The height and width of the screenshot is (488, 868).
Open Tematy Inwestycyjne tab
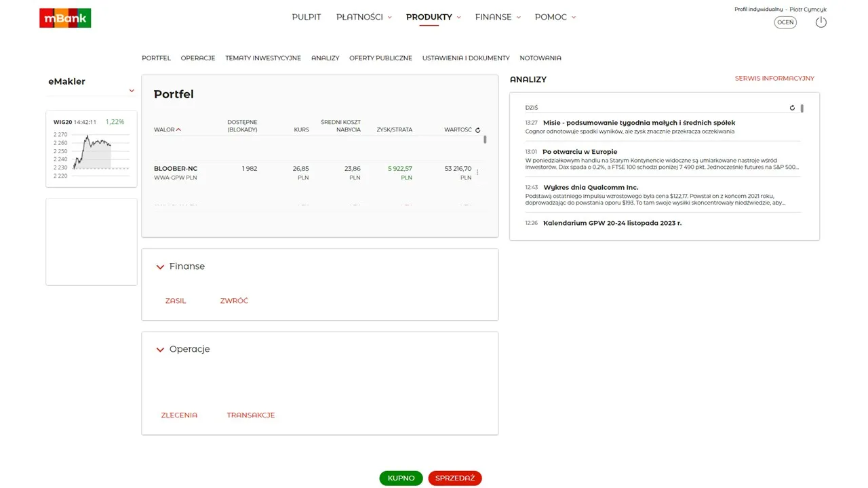[x=263, y=58]
